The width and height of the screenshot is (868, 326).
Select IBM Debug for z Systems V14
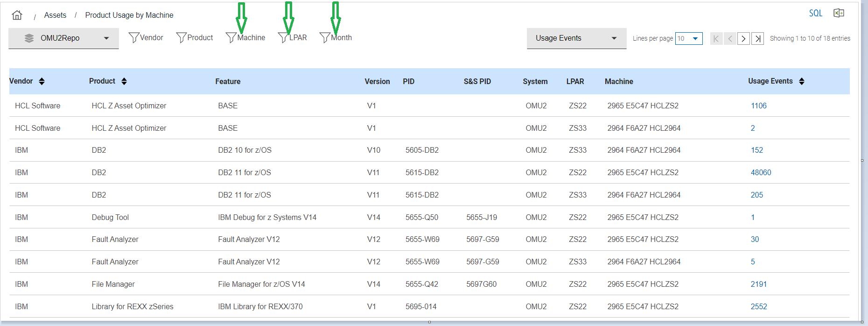[267, 217]
